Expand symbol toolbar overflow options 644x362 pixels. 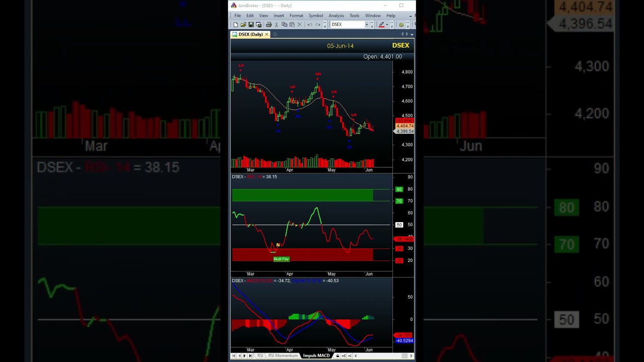(x=372, y=25)
